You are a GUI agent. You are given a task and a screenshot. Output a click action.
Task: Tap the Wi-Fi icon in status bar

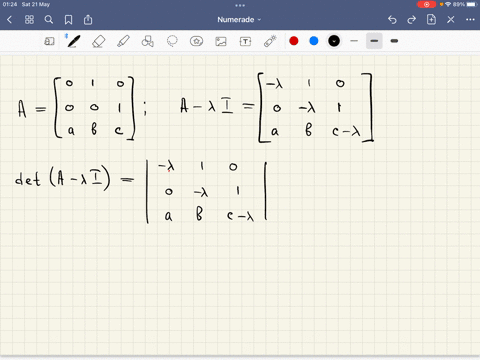click(448, 4)
